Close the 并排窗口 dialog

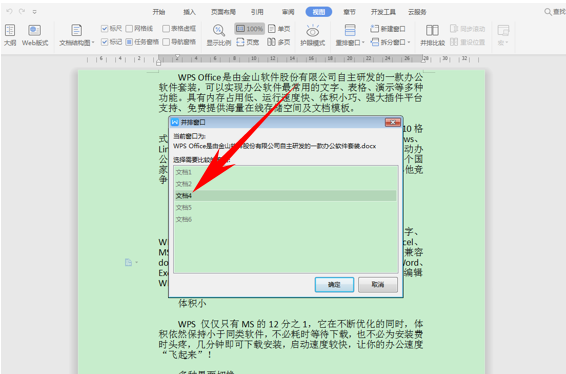[x=393, y=122]
